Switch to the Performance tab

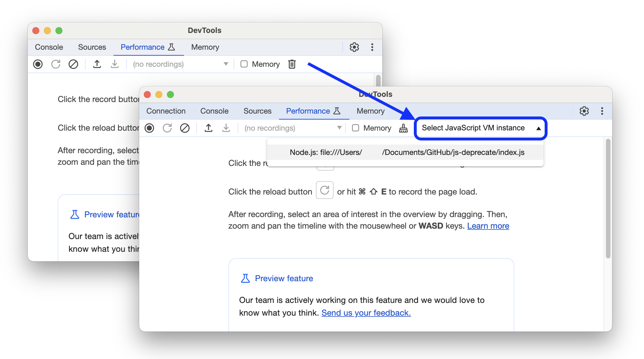click(x=308, y=111)
